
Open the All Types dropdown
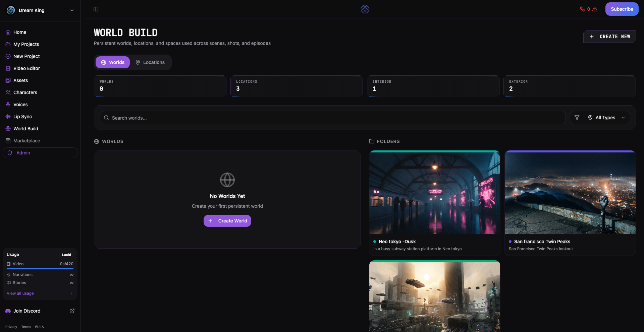[x=605, y=118]
